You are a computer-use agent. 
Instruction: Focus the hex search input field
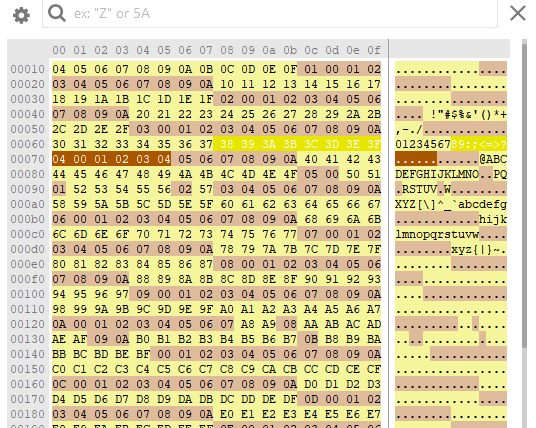click(x=270, y=14)
